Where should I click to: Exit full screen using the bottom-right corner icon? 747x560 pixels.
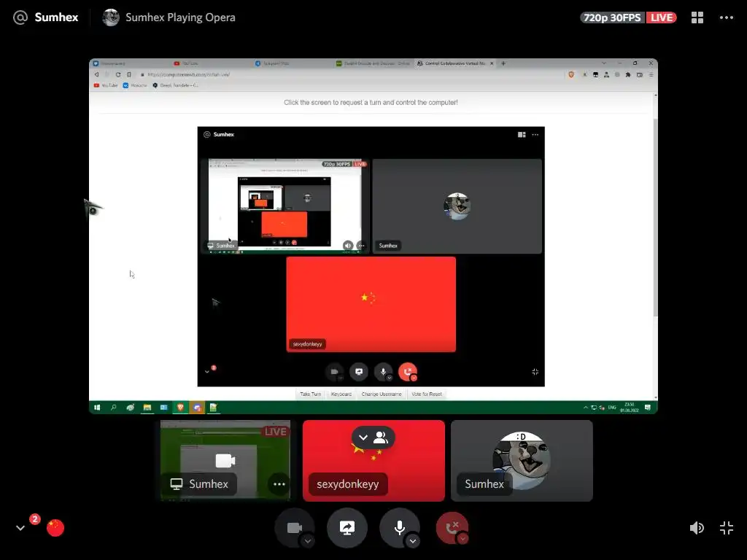click(727, 528)
